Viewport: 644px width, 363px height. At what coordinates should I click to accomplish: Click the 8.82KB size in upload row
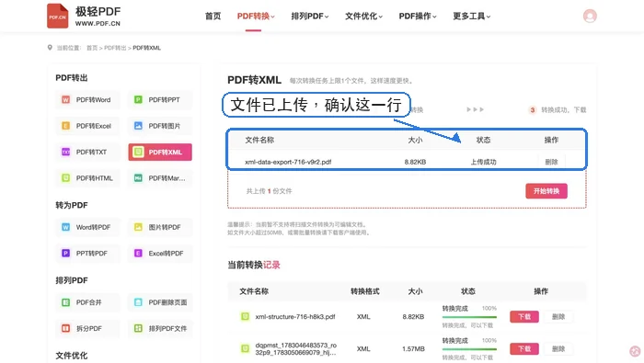[x=415, y=162]
